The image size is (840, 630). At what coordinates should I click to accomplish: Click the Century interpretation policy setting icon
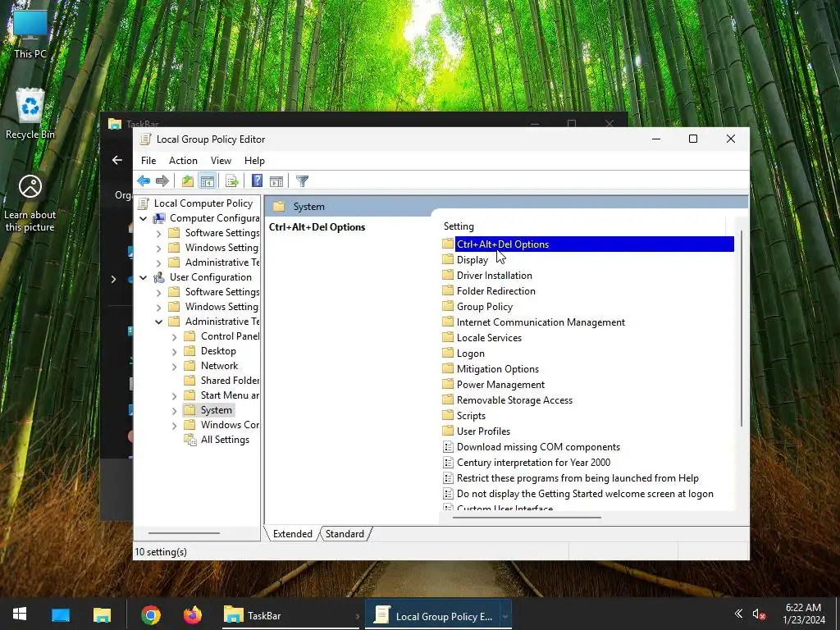click(x=448, y=463)
